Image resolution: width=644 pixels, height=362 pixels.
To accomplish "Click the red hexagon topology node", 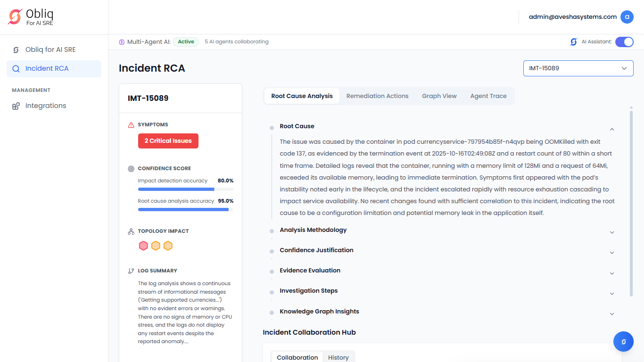I will 143,246.
